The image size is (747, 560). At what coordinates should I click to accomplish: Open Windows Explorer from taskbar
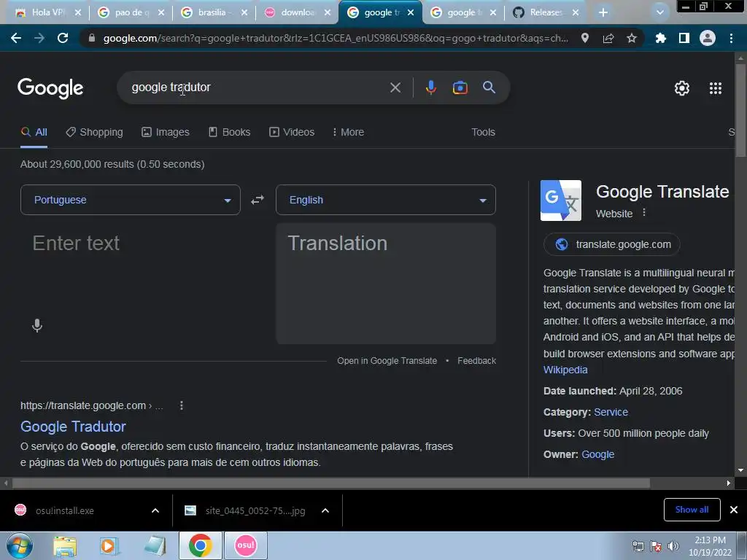pyautogui.click(x=65, y=546)
